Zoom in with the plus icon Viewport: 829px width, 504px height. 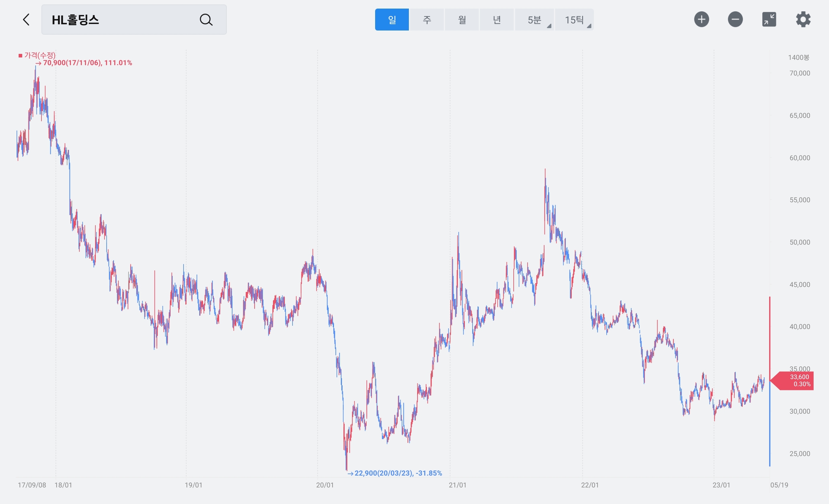pyautogui.click(x=701, y=19)
